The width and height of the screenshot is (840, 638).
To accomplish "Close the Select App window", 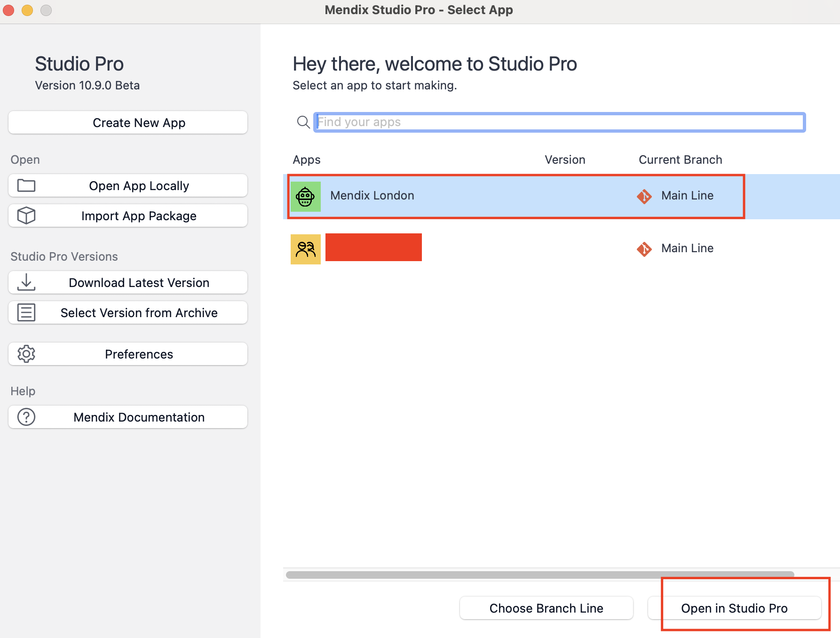I will coord(8,10).
